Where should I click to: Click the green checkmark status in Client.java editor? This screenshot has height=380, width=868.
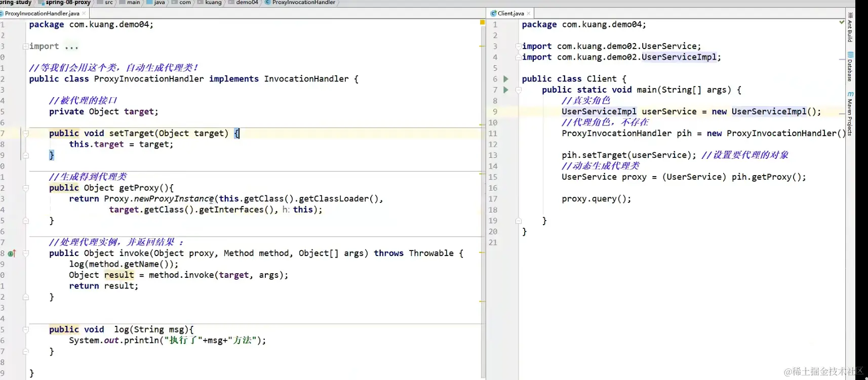(842, 22)
